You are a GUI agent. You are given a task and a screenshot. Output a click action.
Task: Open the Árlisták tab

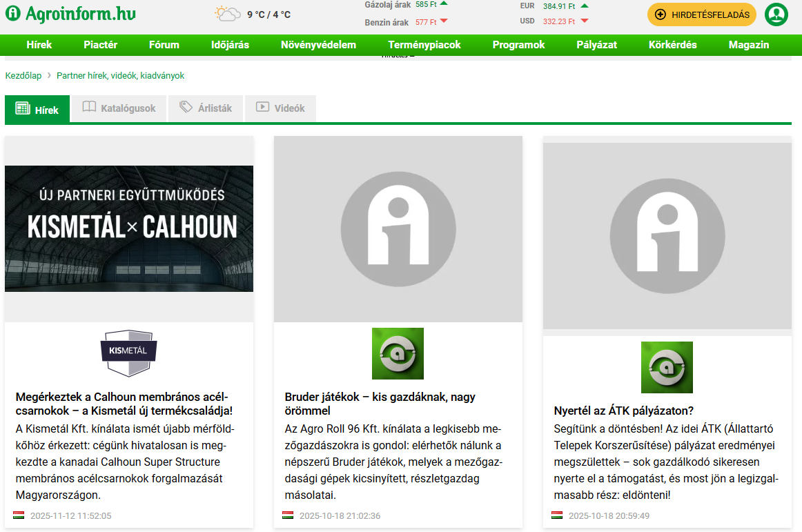pos(206,108)
